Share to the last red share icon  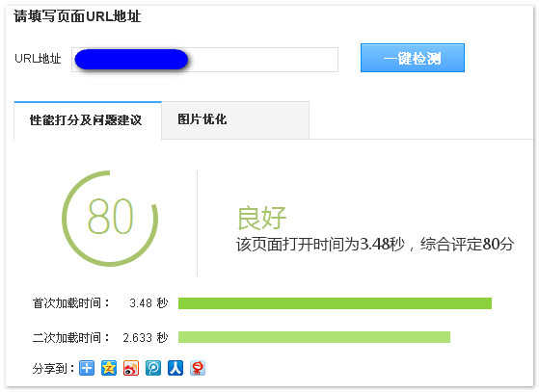coord(198,368)
